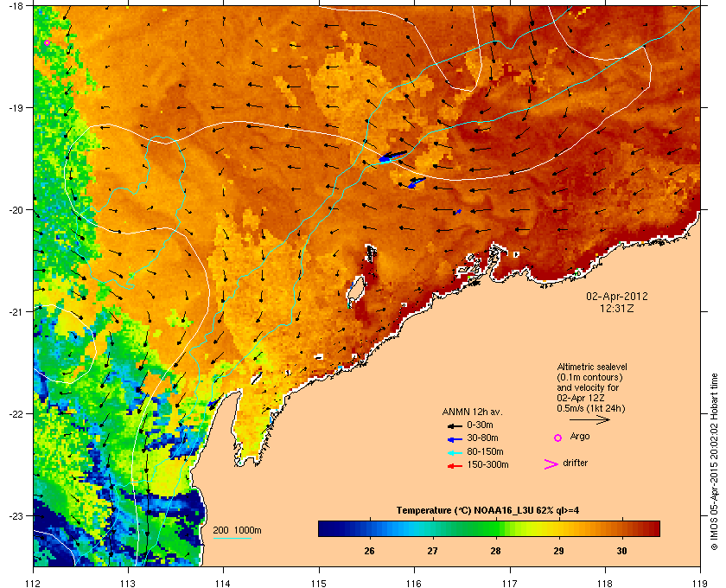This screenshot has height=588, width=726.
Task: Click the cyan 200 1000m isobath sample line
Action: [x=232, y=538]
